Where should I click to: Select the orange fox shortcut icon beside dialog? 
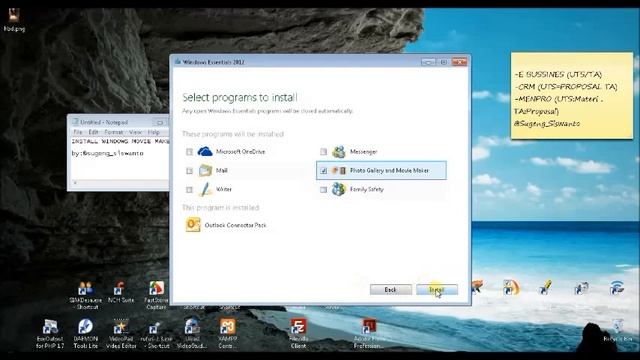pyautogui.click(x=478, y=287)
